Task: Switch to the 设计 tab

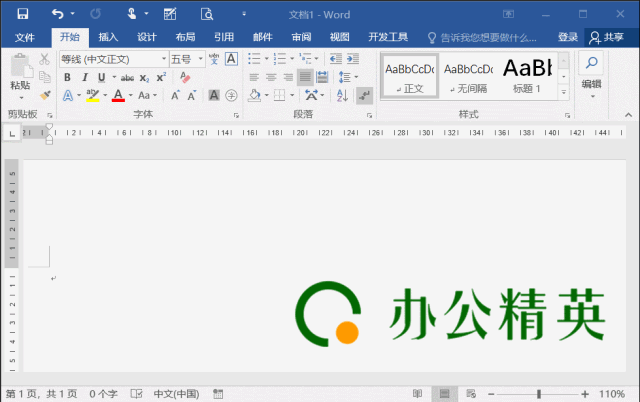Action: 147,38
